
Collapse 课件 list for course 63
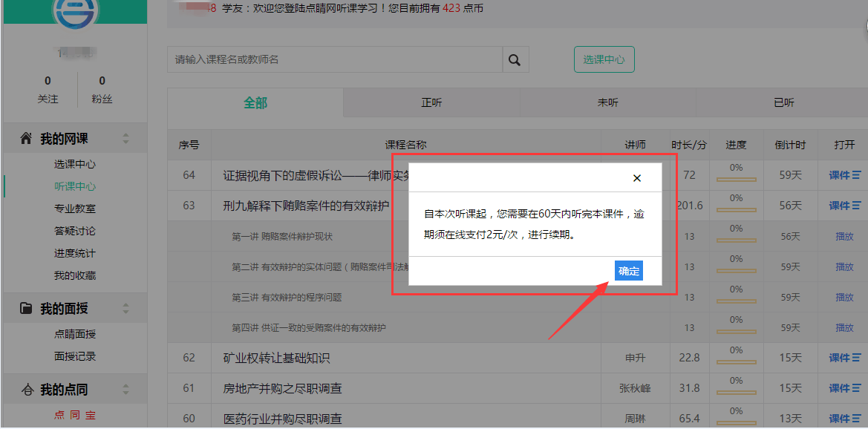[x=844, y=206]
